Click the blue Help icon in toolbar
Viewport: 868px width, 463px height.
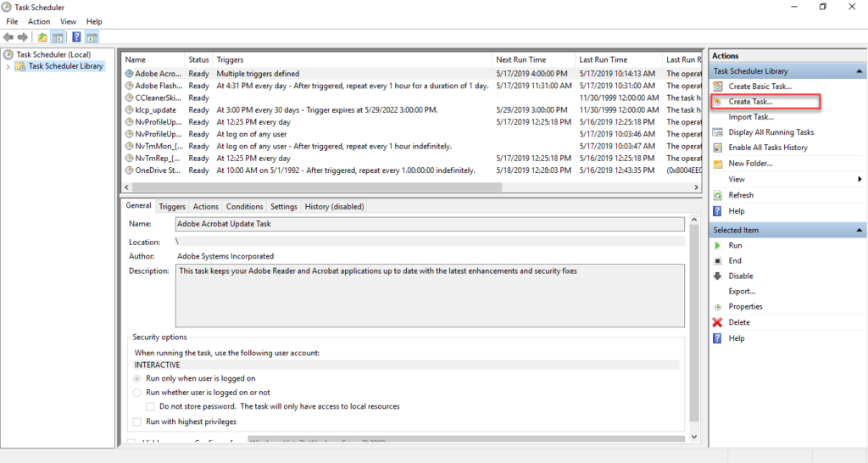(76, 37)
